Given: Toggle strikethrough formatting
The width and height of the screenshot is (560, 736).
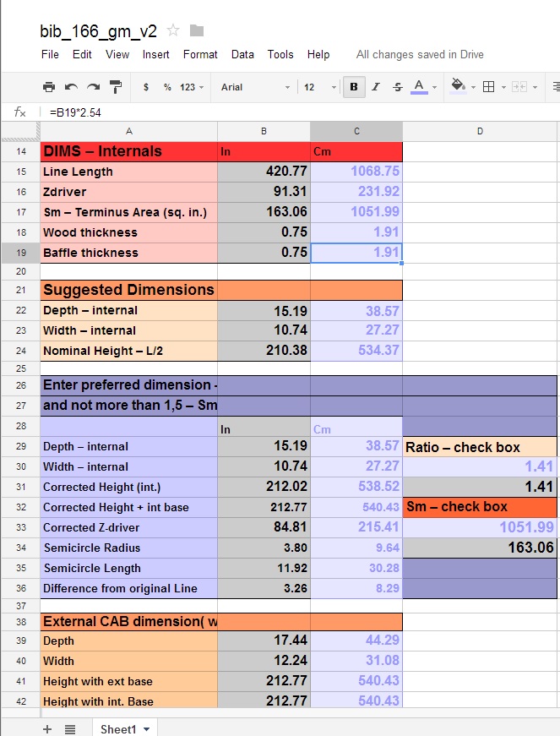Looking at the screenshot, I should tap(398, 87).
